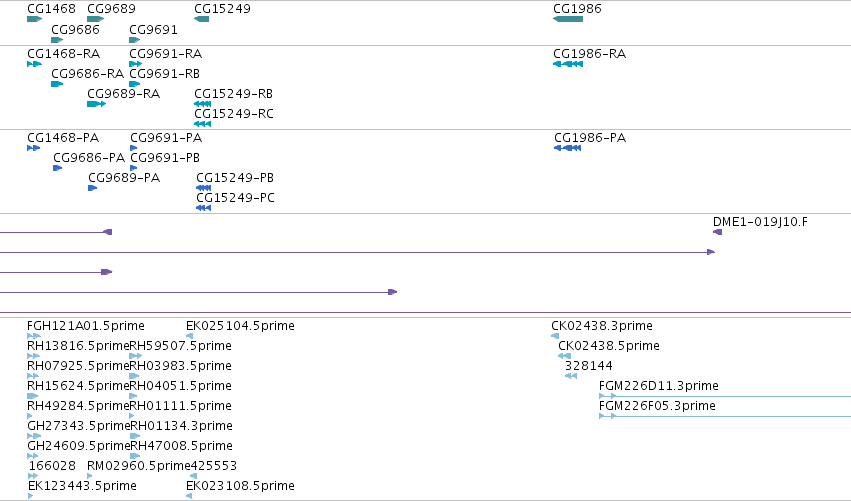
Task: Select CG15249-RB transcript glyph
Action: coord(202,104)
